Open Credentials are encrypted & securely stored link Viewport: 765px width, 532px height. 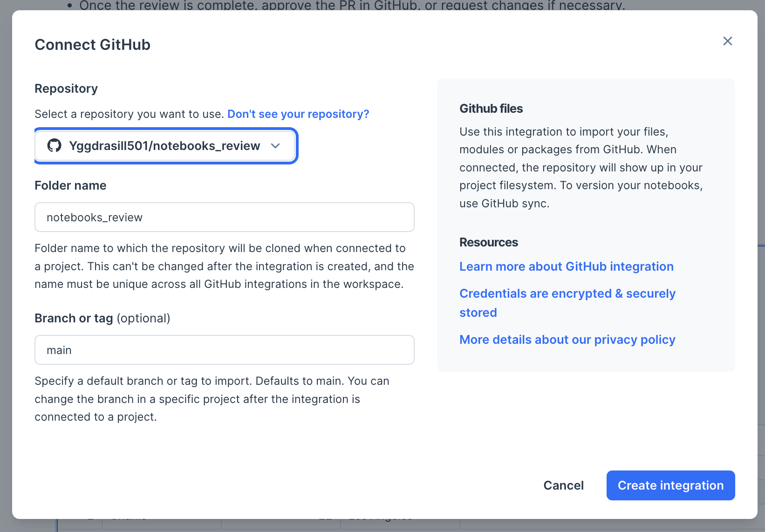pos(567,303)
